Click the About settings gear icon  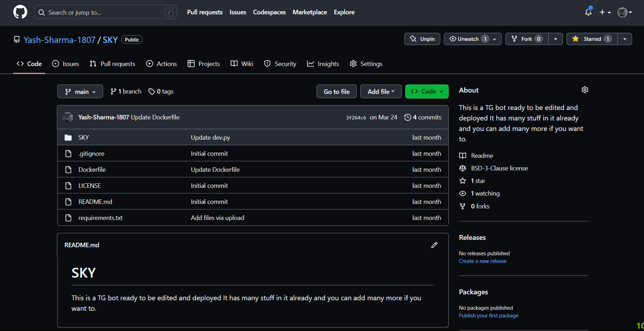585,90
